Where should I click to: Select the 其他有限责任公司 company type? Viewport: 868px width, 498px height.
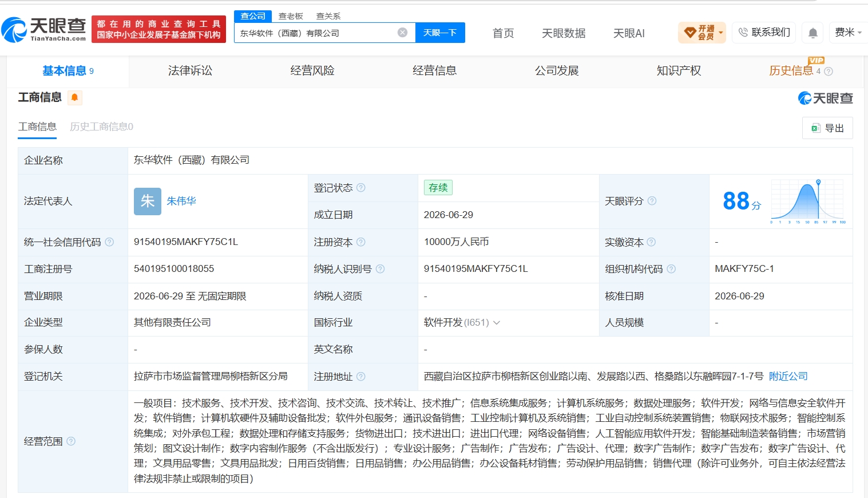(172, 323)
